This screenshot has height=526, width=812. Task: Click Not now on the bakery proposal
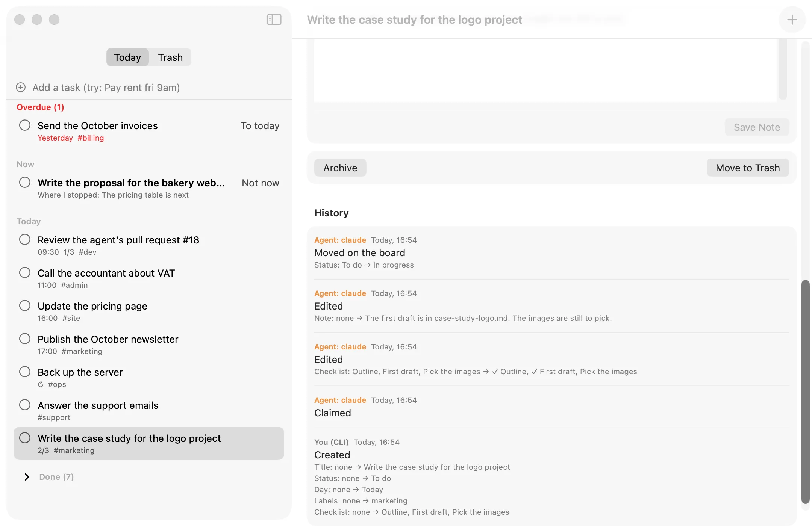click(261, 183)
